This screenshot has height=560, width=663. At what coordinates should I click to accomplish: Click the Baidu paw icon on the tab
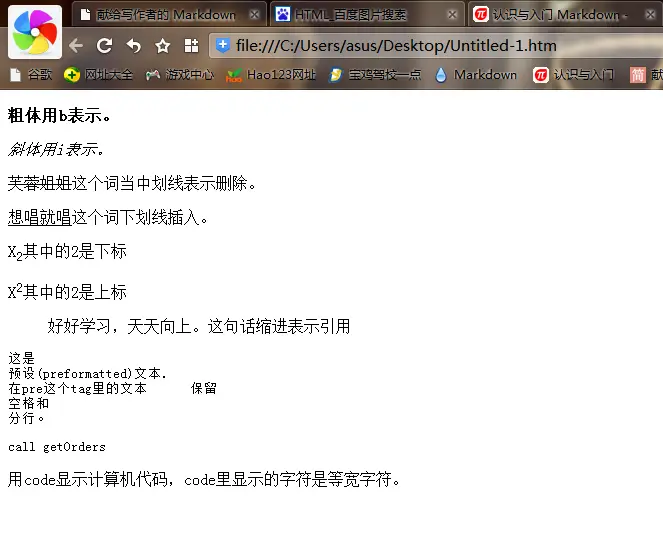tap(282, 15)
